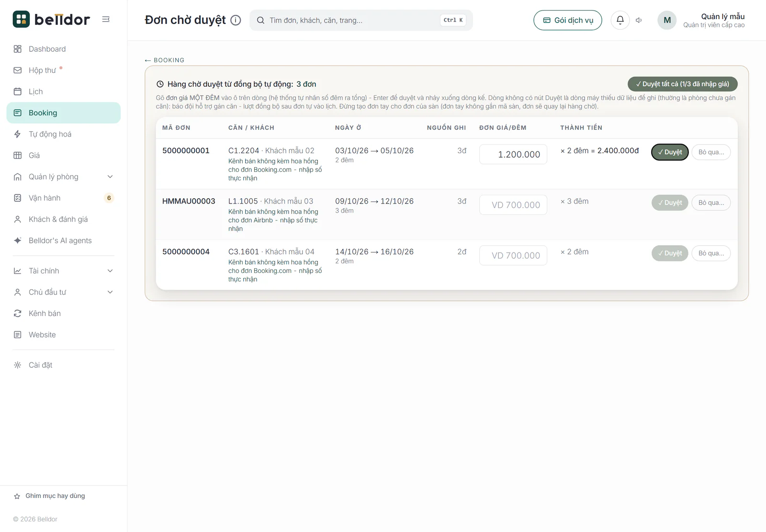Click the price field showing 1.200.000
The width and height of the screenshot is (766, 532).
point(513,154)
